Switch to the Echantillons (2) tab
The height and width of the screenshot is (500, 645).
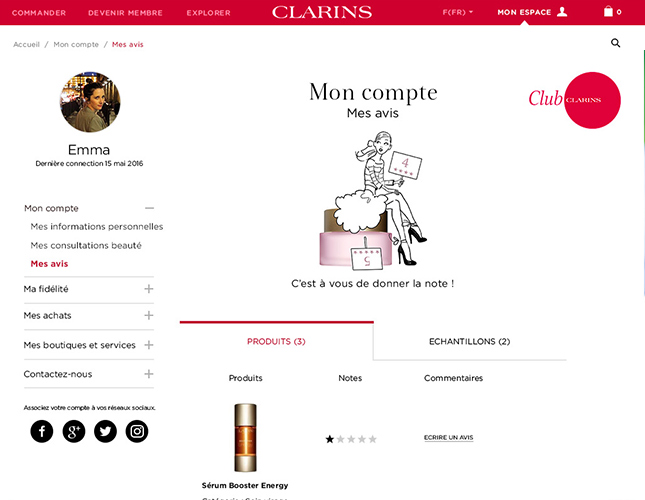coord(470,341)
